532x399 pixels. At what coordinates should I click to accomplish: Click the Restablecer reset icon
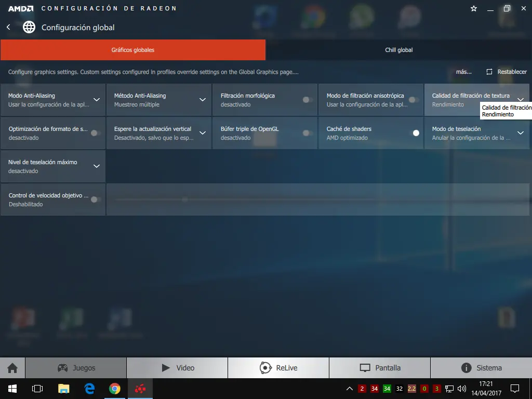489,72
